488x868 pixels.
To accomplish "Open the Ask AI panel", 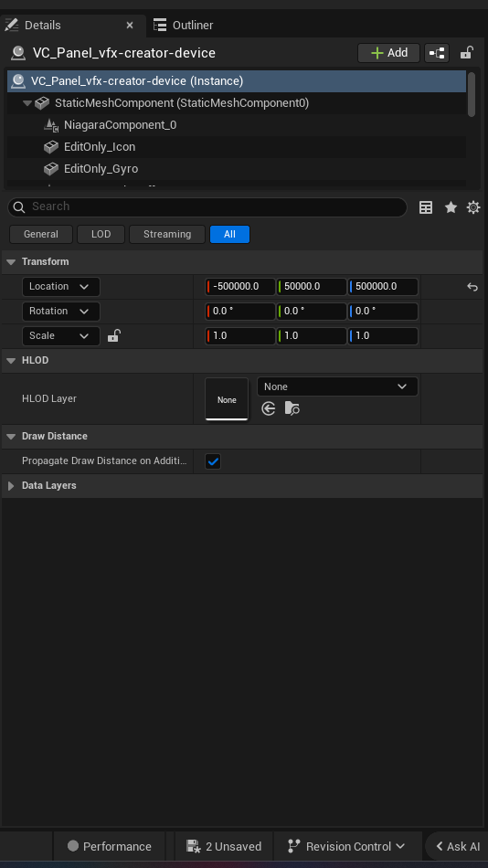I will (458, 846).
